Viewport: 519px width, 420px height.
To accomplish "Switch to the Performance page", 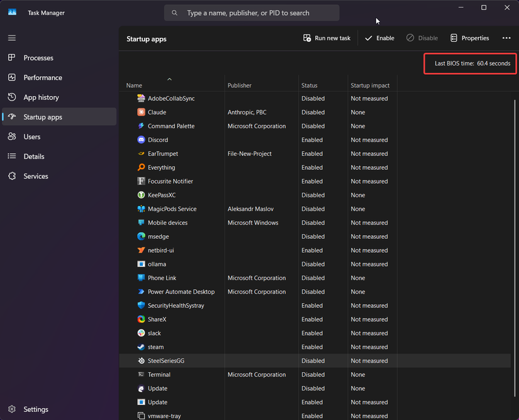I will coord(59,77).
